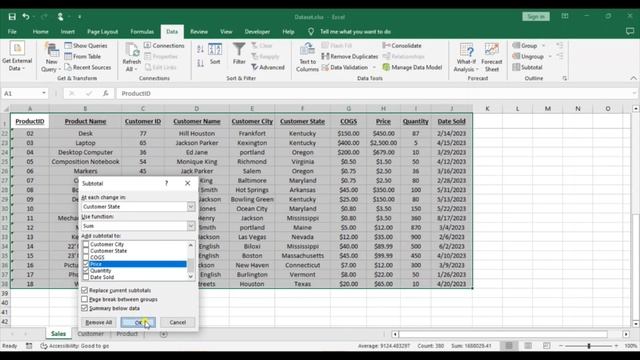The height and width of the screenshot is (360, 640).
Task: Refresh All connections
Action: pyautogui.click(x=131, y=57)
